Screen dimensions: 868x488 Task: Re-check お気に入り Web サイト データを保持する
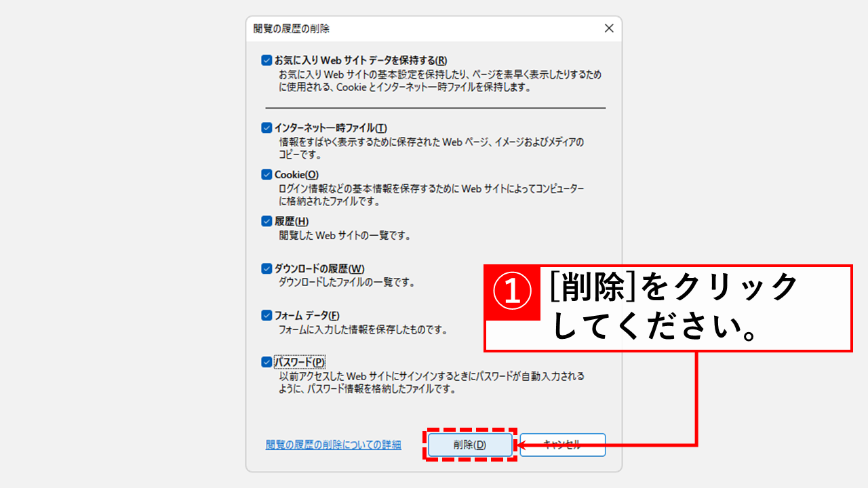click(x=265, y=60)
